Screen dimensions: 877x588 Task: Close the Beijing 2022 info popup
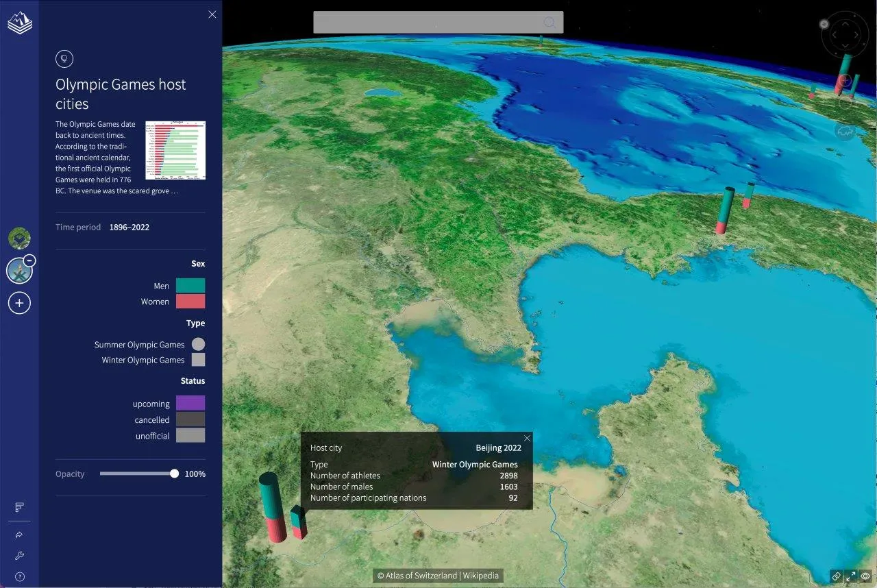[527, 438]
